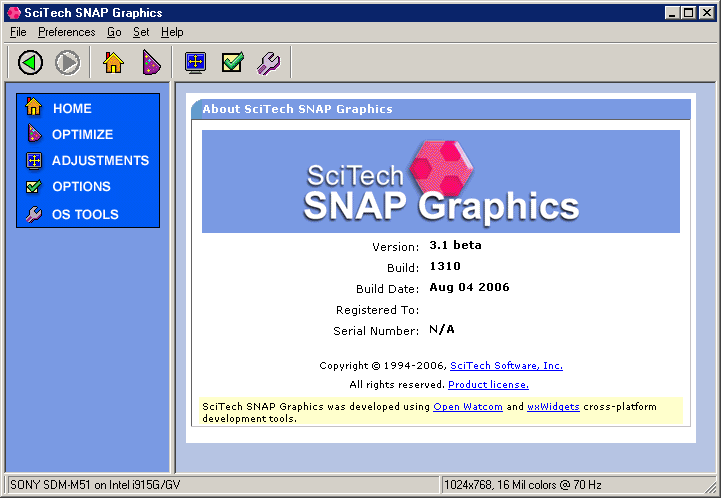Click the SciTech SNAP Graphics logo banner
The image size is (721, 498).
[x=441, y=181]
